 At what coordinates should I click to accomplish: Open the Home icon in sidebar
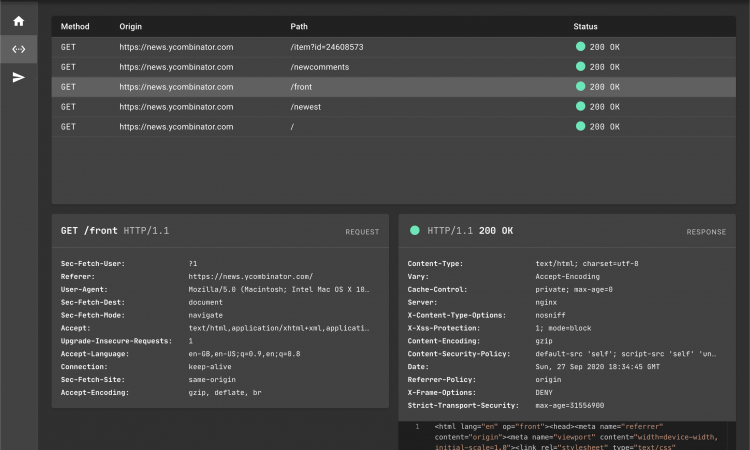click(19, 21)
